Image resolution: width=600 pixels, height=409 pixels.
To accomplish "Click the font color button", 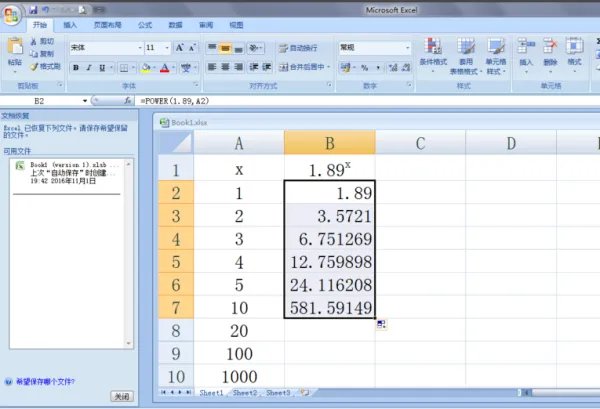I will pos(166,67).
